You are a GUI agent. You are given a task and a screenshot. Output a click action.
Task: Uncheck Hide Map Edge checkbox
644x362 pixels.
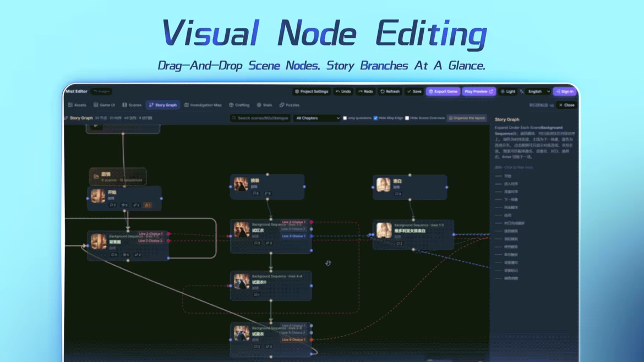(375, 118)
